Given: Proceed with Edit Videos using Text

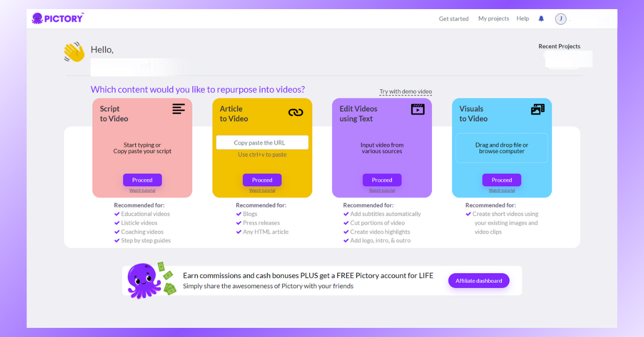Looking at the screenshot, I should tap(382, 180).
